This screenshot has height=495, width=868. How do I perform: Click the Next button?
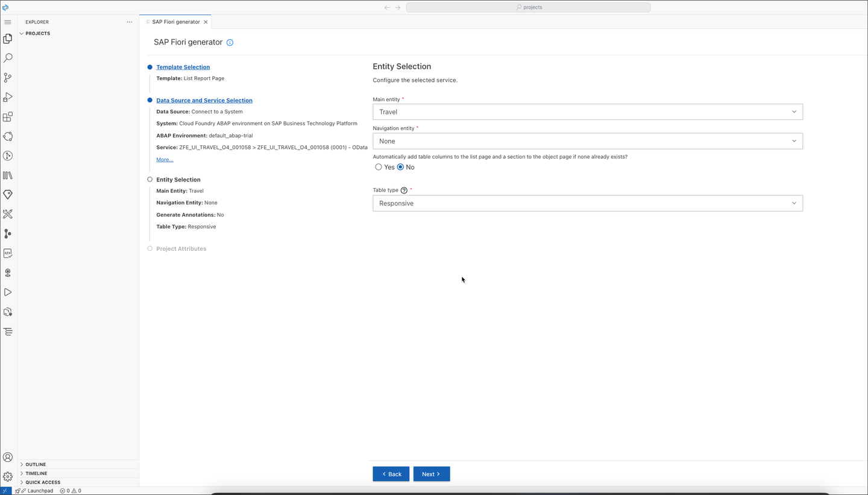(432, 474)
